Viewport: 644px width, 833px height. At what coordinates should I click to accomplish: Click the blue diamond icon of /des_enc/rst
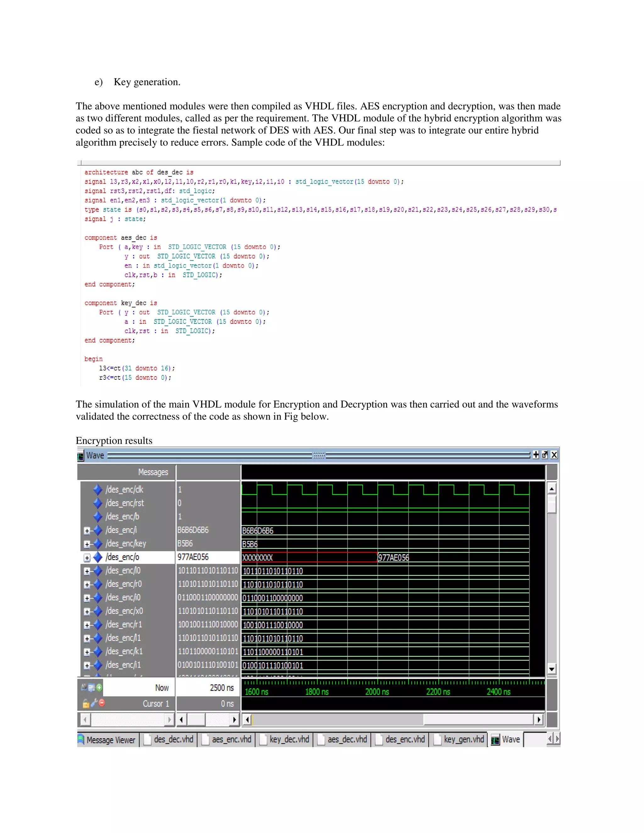(98, 503)
